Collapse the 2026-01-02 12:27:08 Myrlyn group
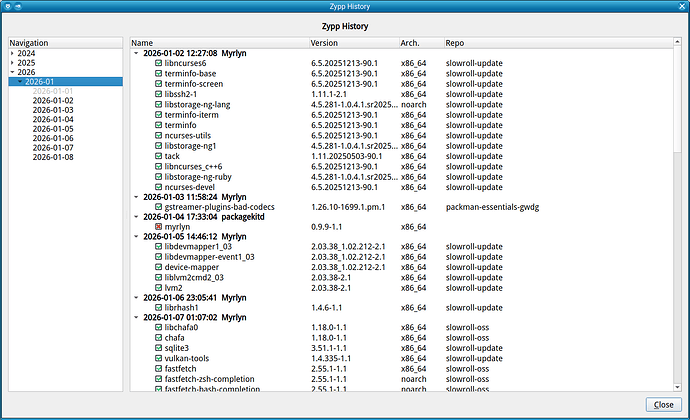 137,53
